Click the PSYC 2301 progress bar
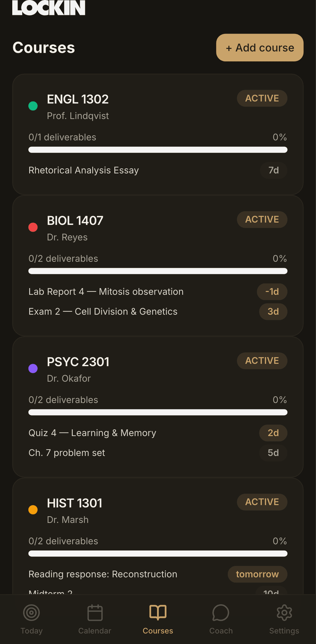The width and height of the screenshot is (316, 644). tap(158, 412)
